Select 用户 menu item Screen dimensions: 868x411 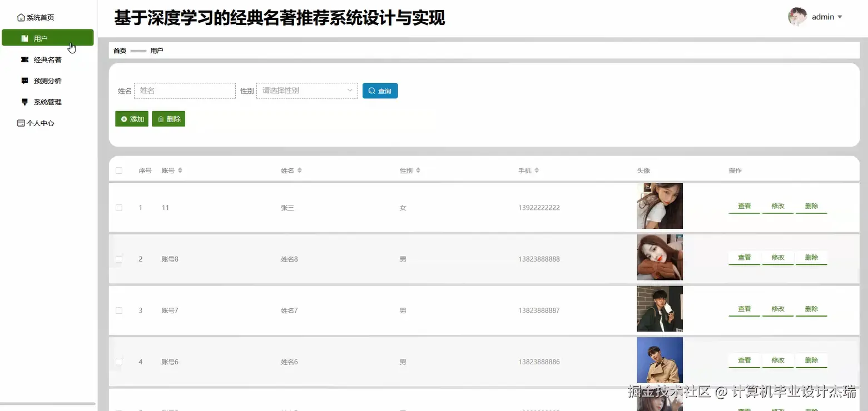(48, 38)
